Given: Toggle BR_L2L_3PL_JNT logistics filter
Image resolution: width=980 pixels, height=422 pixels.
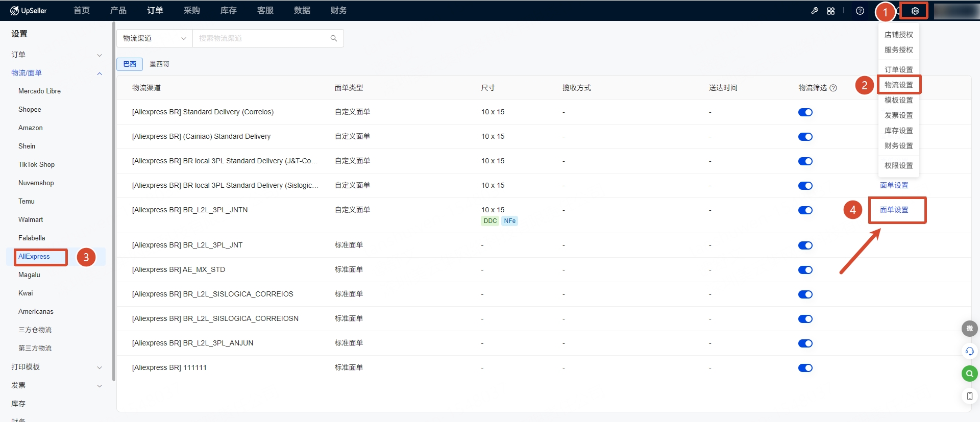Looking at the screenshot, I should click(x=805, y=245).
